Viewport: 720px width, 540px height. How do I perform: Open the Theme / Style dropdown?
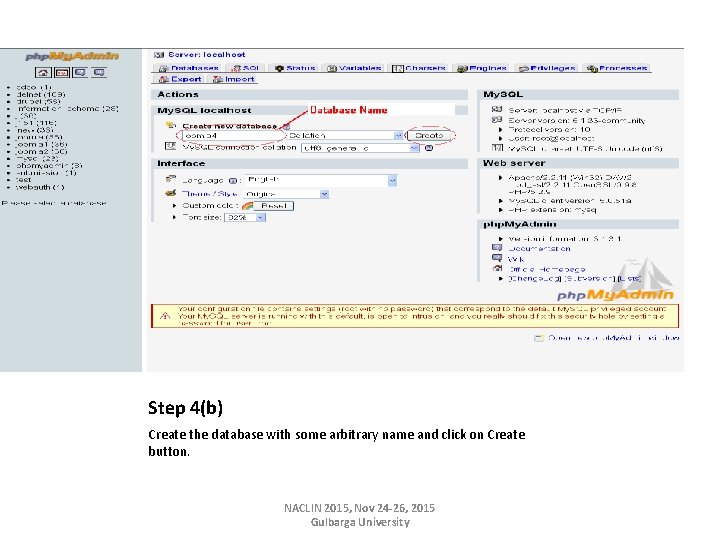click(x=286, y=194)
